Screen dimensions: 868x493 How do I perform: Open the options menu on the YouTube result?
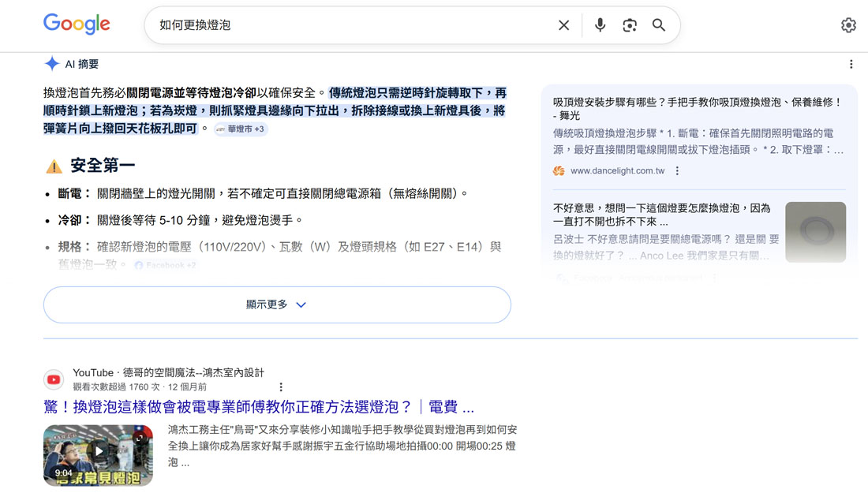tap(281, 386)
